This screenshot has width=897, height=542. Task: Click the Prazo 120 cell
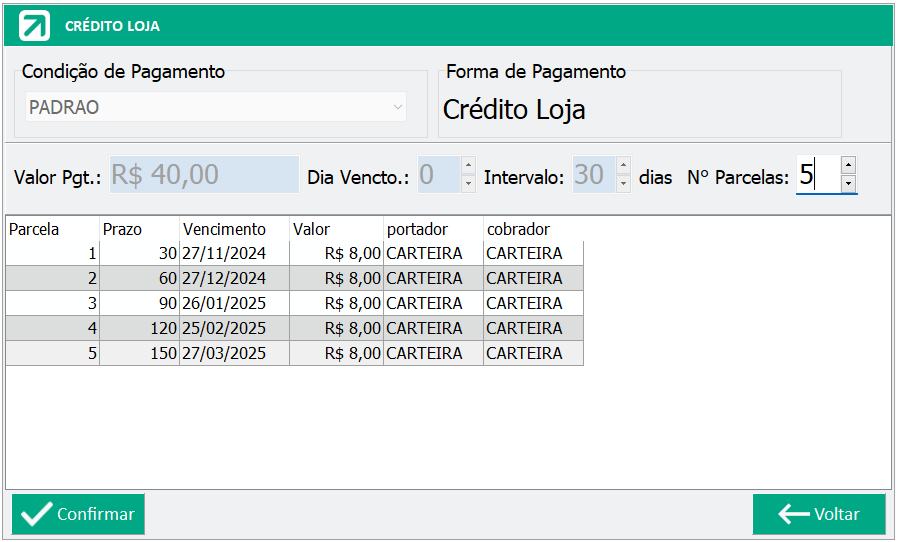(140, 328)
